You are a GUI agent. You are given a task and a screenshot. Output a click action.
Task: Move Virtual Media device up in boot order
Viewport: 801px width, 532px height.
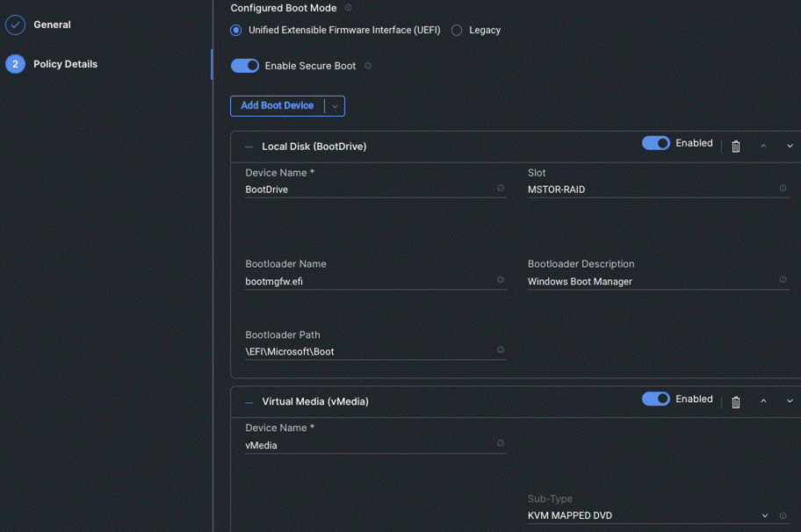(762, 400)
